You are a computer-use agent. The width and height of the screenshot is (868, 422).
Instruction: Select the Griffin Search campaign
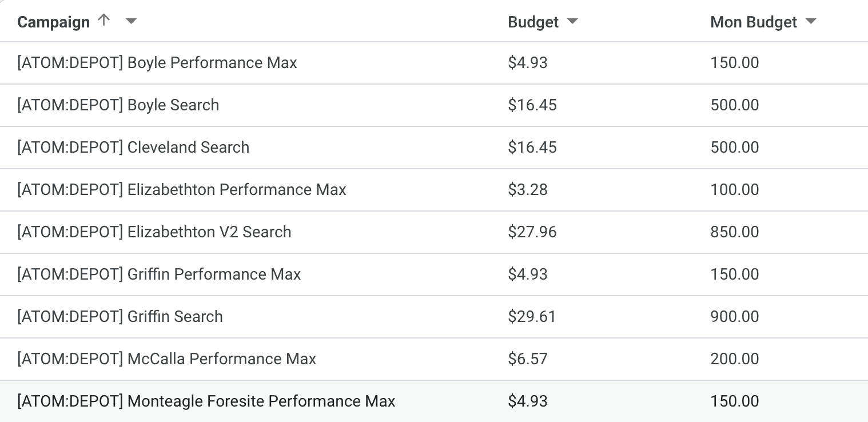pyautogui.click(x=120, y=317)
